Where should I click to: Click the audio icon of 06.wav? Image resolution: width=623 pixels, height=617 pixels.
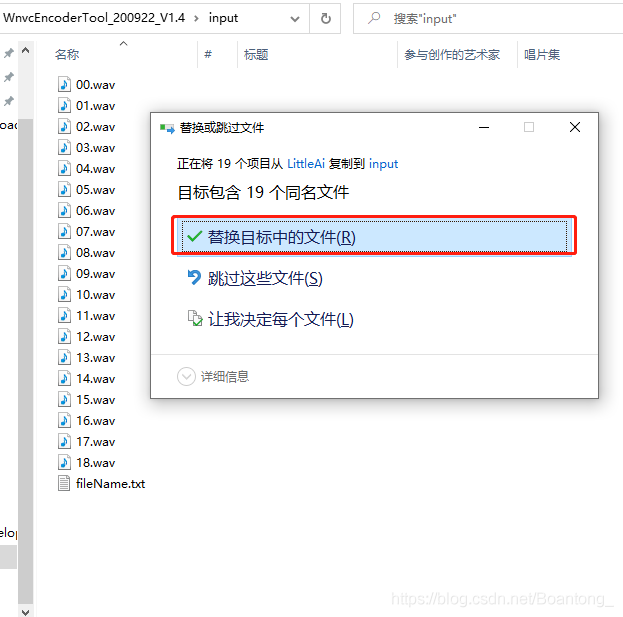pos(64,210)
